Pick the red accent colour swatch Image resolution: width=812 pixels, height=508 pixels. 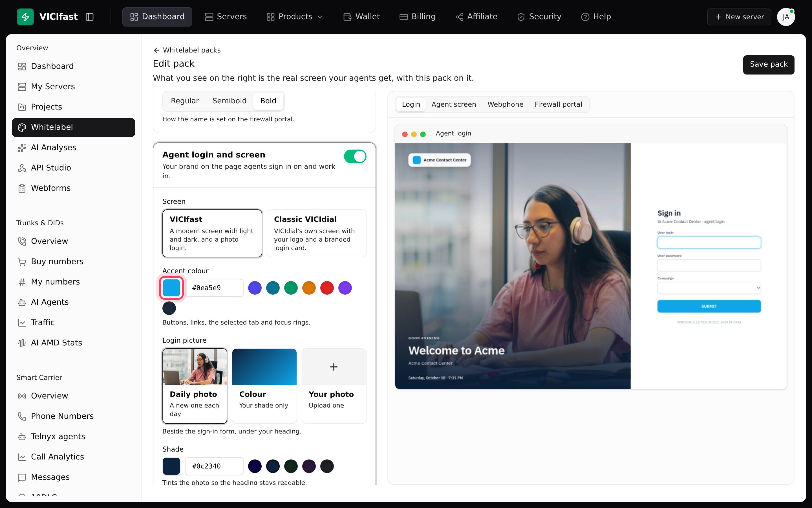click(327, 288)
